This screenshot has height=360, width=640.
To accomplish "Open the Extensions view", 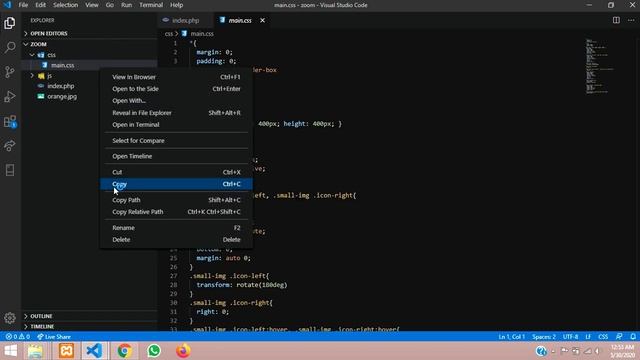I will (10, 121).
